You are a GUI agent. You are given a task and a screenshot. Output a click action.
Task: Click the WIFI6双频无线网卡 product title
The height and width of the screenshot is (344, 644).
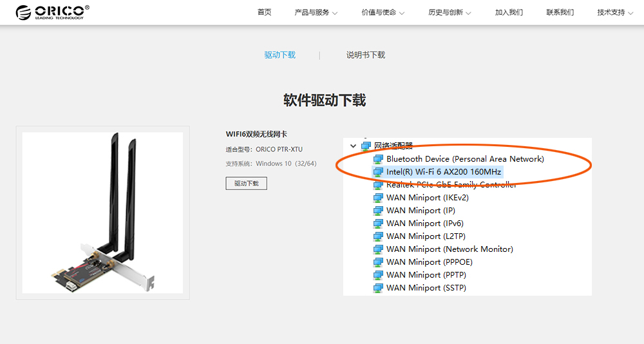point(256,134)
